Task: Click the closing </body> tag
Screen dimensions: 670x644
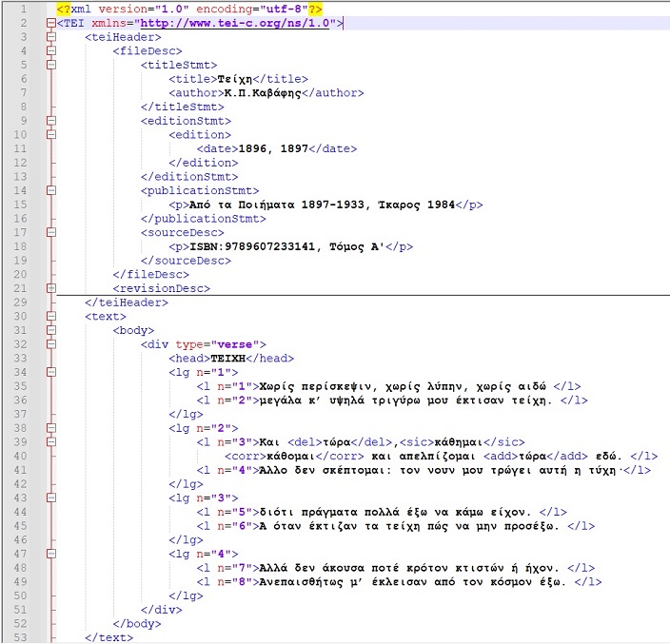Action: click(x=137, y=624)
